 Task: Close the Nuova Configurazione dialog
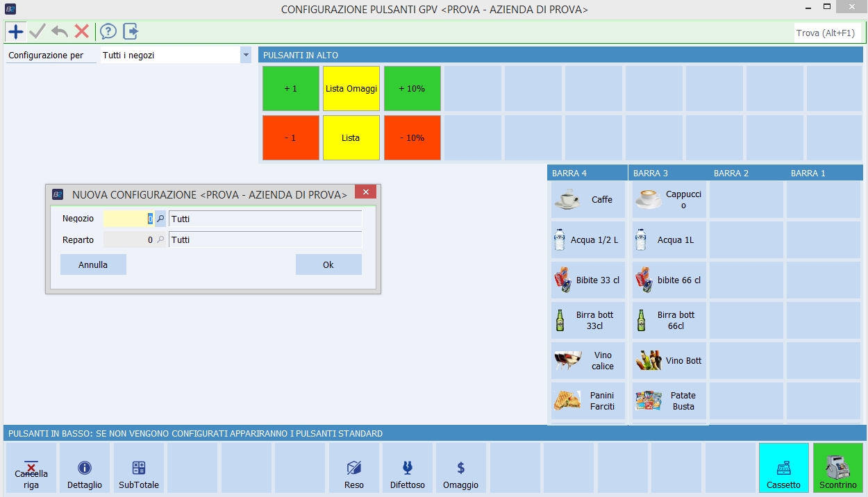(365, 192)
